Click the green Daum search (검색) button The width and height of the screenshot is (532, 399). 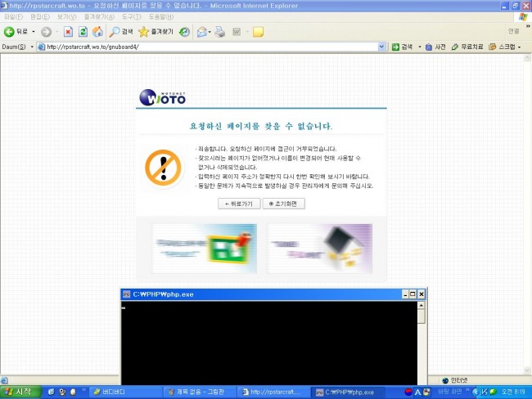point(403,47)
